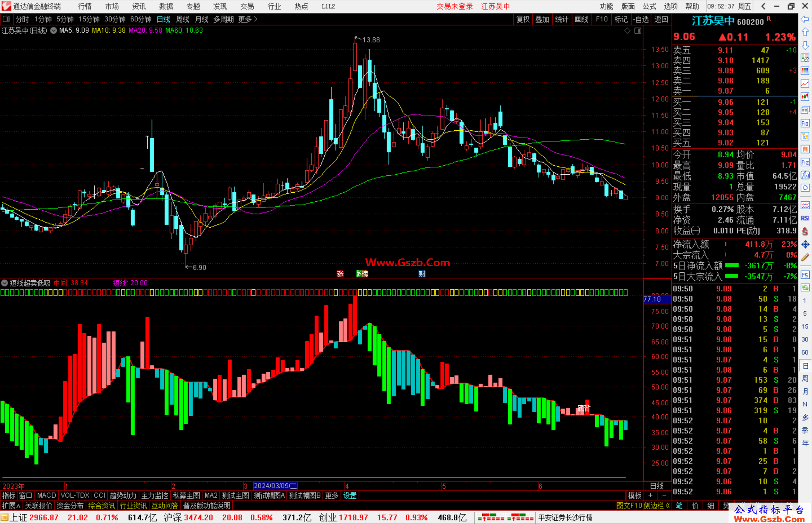
Task: Select the 60-minute period in right sidebar
Action: click(x=805, y=352)
